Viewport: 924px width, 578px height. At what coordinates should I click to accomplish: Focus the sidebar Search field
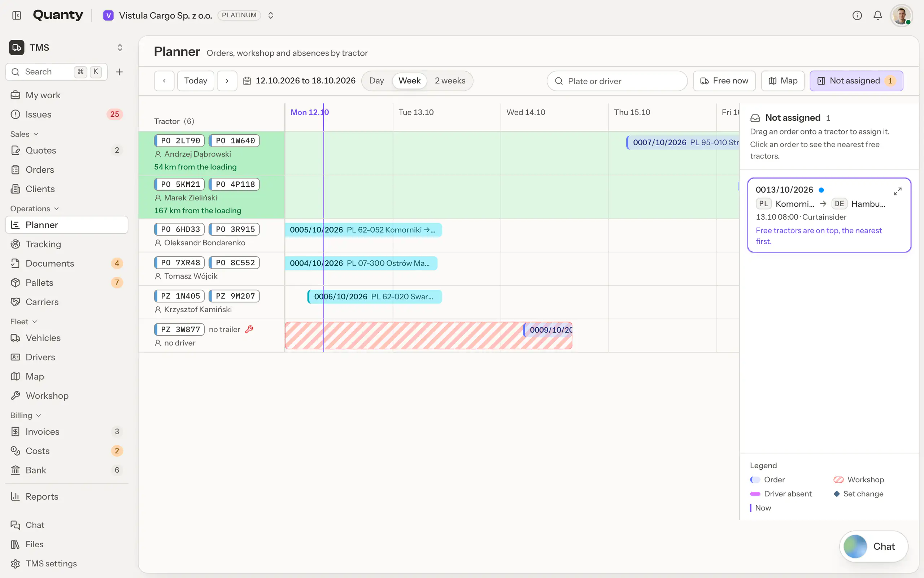(x=57, y=72)
